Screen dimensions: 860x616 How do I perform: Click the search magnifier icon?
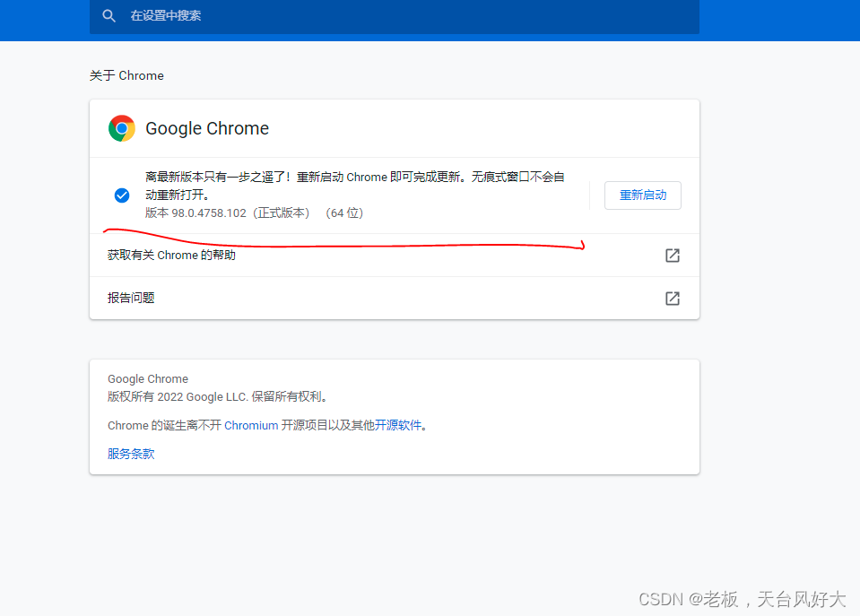click(x=109, y=16)
